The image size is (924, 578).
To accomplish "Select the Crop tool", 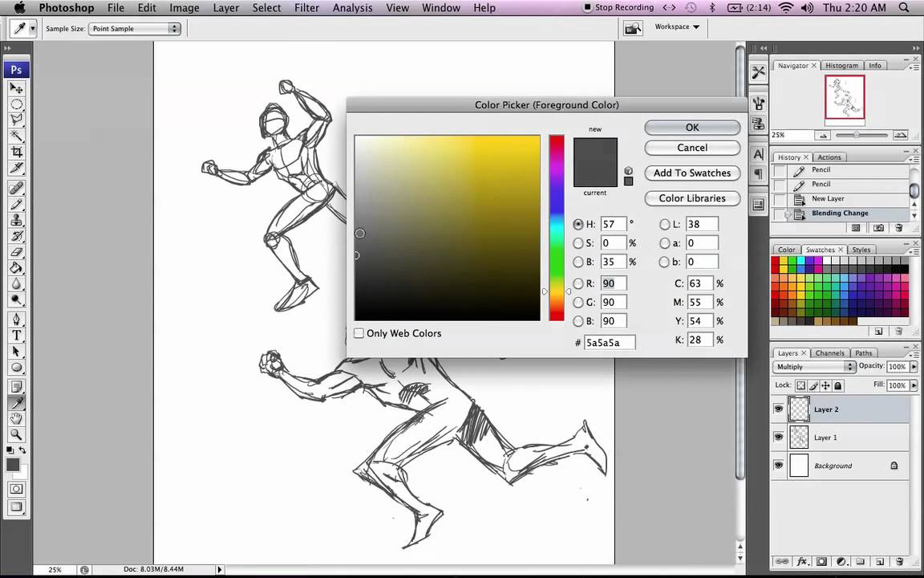I will tap(17, 153).
